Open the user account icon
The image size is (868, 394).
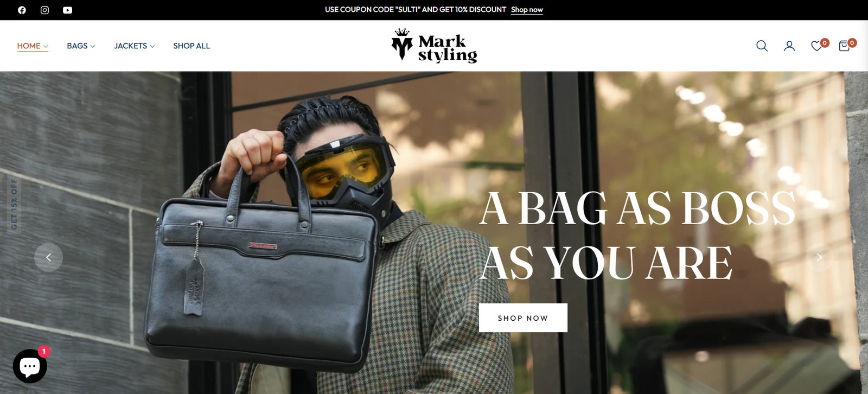point(789,46)
